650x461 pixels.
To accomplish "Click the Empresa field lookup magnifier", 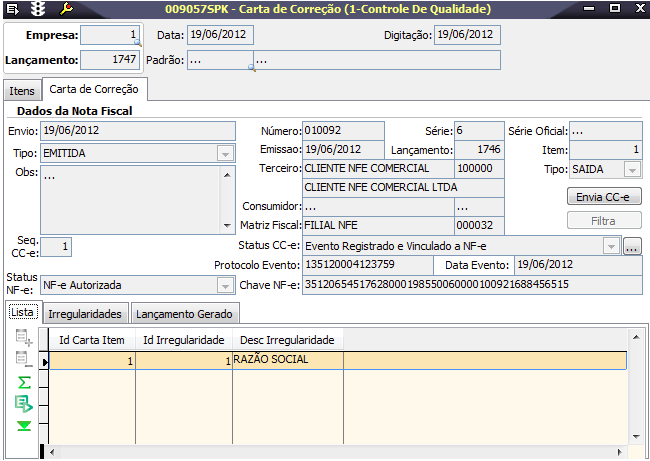I will 139,44.
